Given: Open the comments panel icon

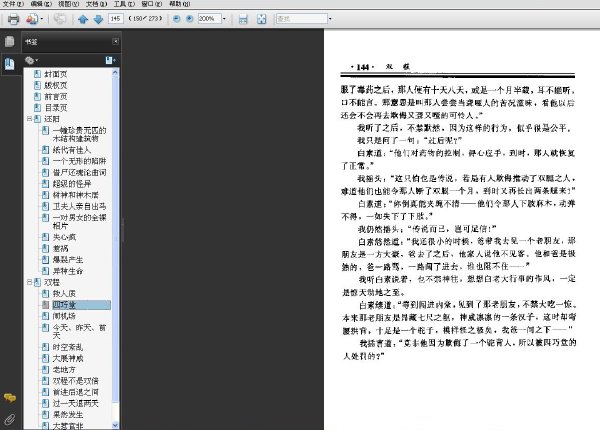Looking at the screenshot, I should tap(10, 398).
